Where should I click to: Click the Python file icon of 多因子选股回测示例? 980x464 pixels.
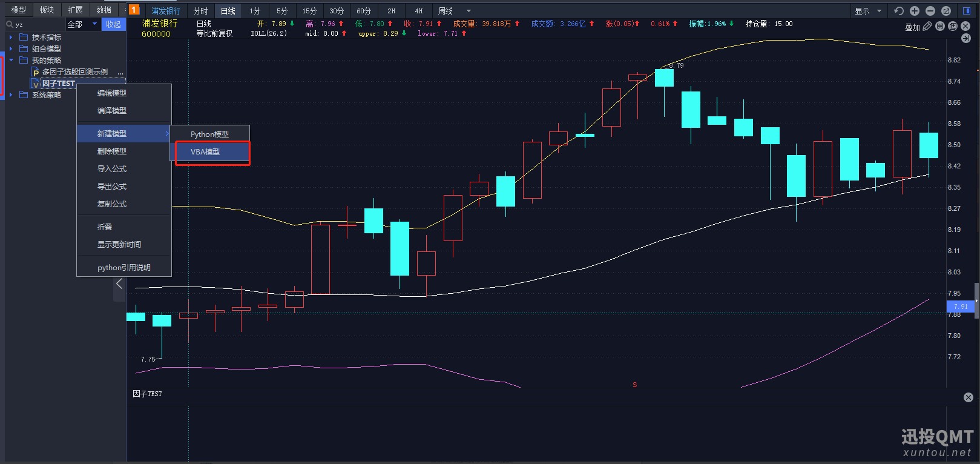click(35, 72)
